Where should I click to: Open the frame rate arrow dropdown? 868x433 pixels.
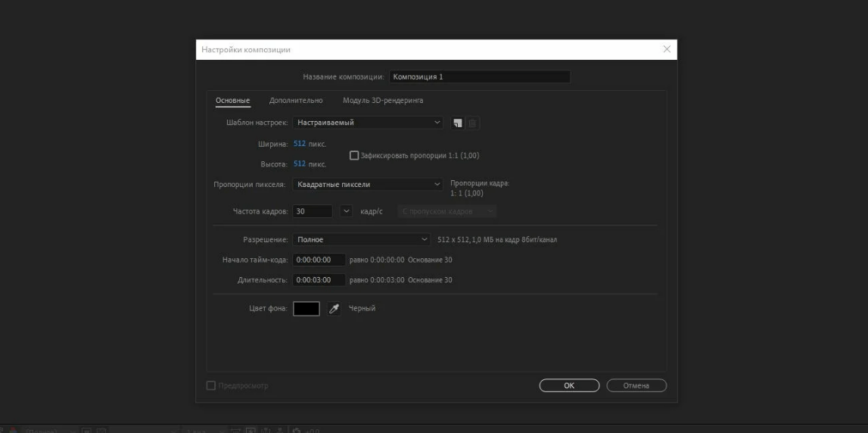[347, 211]
